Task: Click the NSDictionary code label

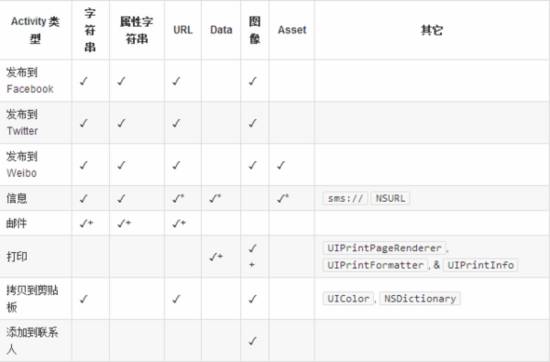Action: click(x=420, y=299)
